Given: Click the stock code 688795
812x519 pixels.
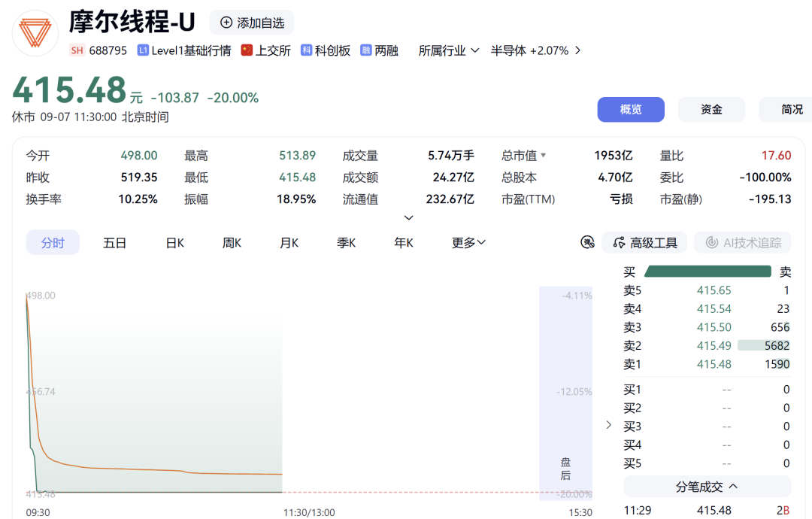Looking at the screenshot, I should coord(108,50).
